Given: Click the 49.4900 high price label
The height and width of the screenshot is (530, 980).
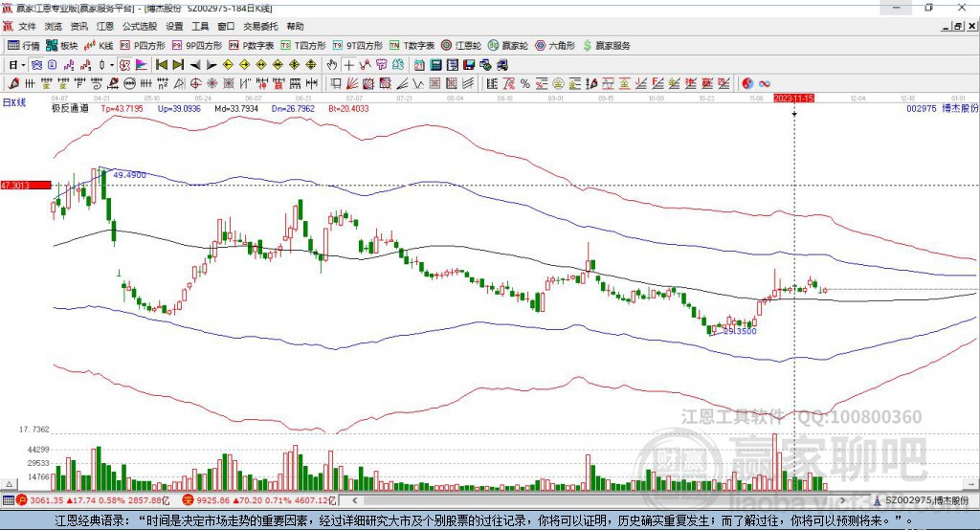Looking at the screenshot, I should [x=129, y=175].
